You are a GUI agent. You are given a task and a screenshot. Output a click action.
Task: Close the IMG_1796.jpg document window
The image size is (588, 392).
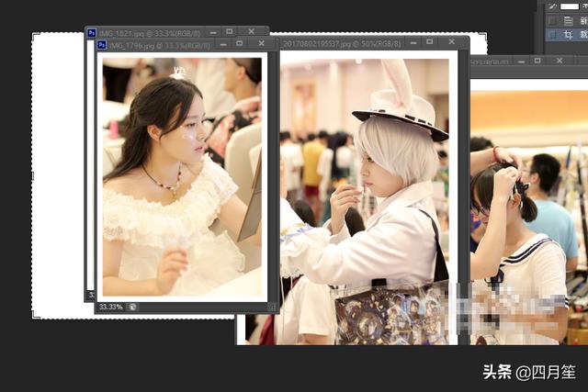(260, 43)
